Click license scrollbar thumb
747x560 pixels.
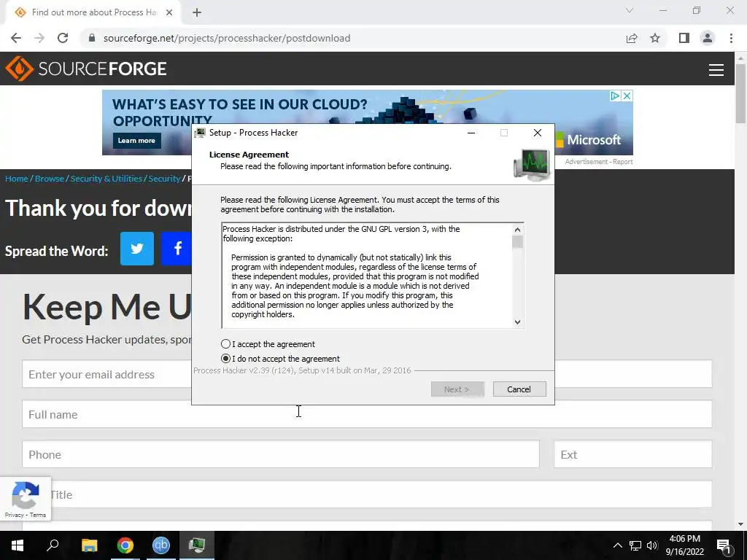pyautogui.click(x=517, y=242)
